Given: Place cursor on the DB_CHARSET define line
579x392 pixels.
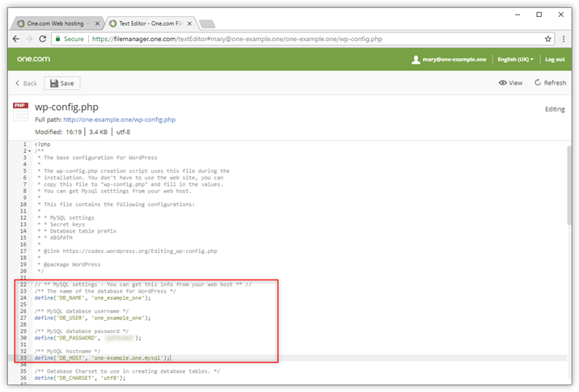Looking at the screenshot, I should tap(80, 378).
